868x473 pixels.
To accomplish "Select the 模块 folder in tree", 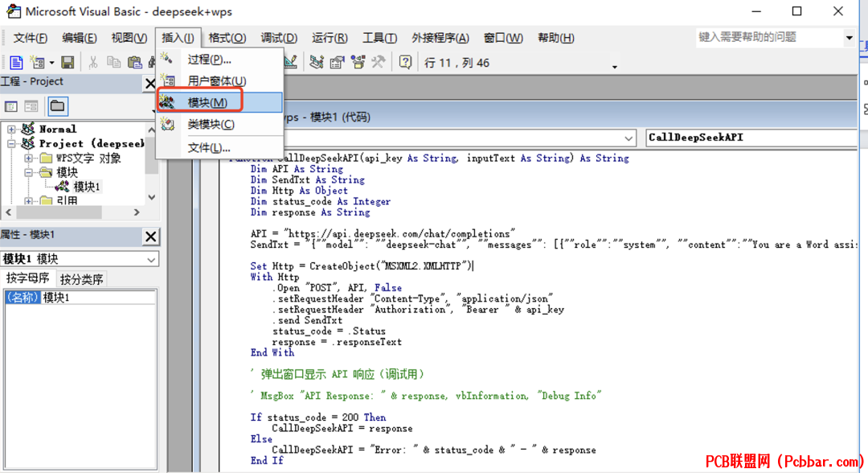I will [x=67, y=173].
